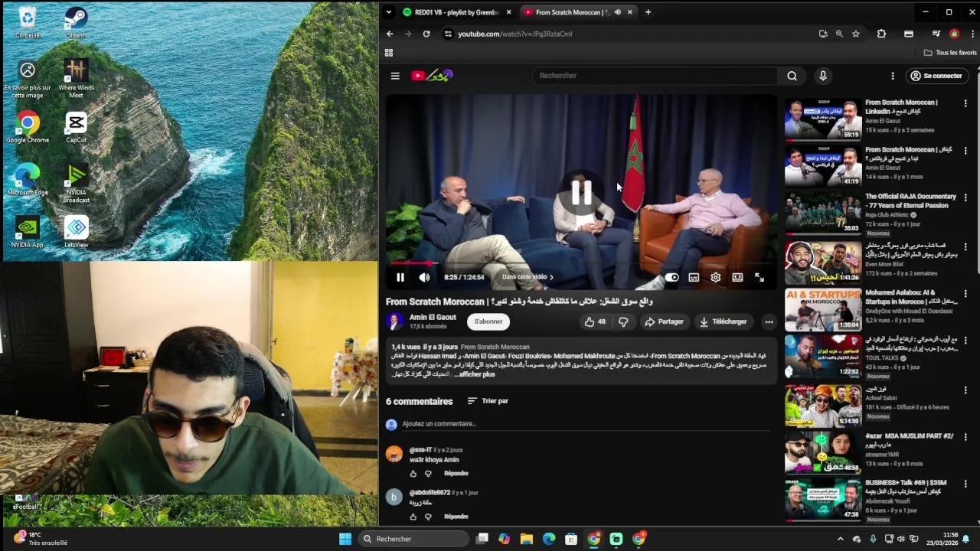Screen dimensions: 980x551
Task: Toggle subtitles with the captions icon
Action: point(694,278)
